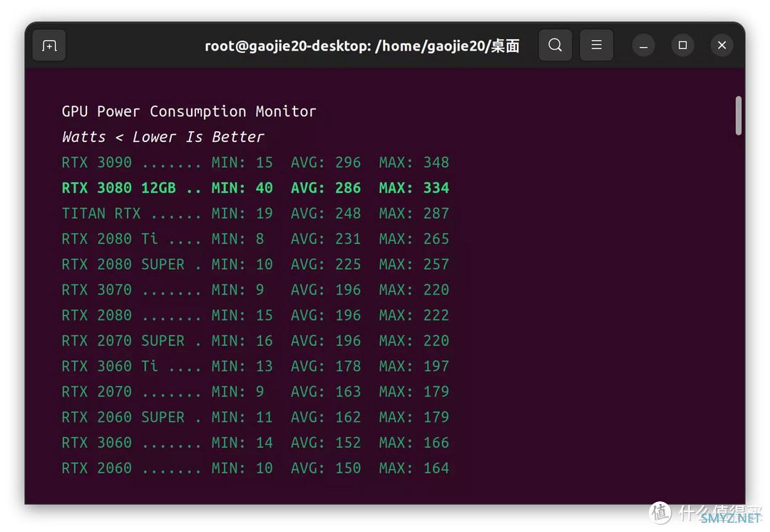The image size is (770, 532).
Task: Click 'AVG: 178' in the RTX 3060 Ti row
Action: (326, 367)
